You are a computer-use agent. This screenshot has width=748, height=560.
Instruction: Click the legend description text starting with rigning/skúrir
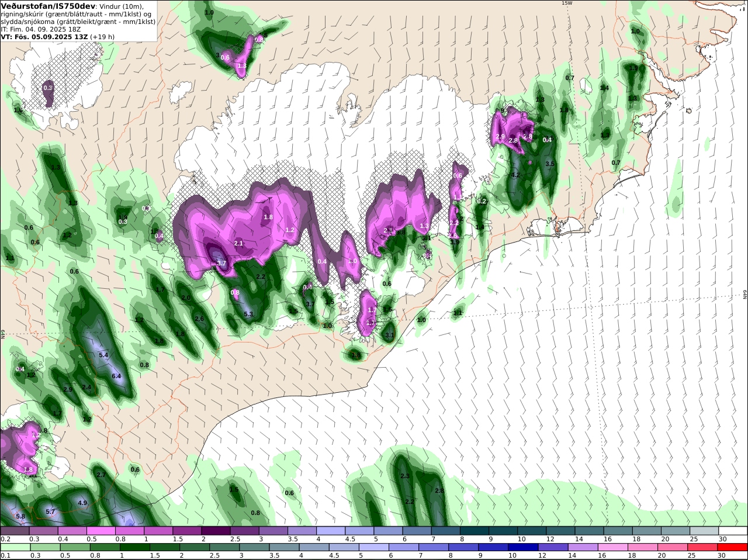pos(77,14)
